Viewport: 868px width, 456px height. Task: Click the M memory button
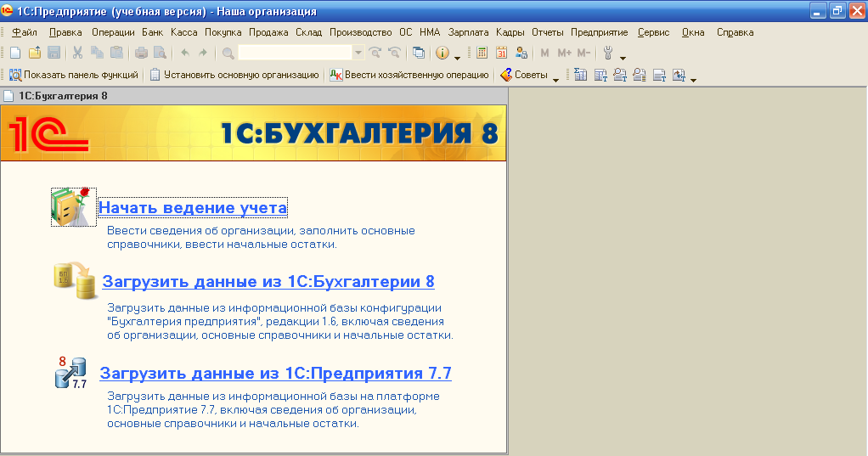coord(544,53)
